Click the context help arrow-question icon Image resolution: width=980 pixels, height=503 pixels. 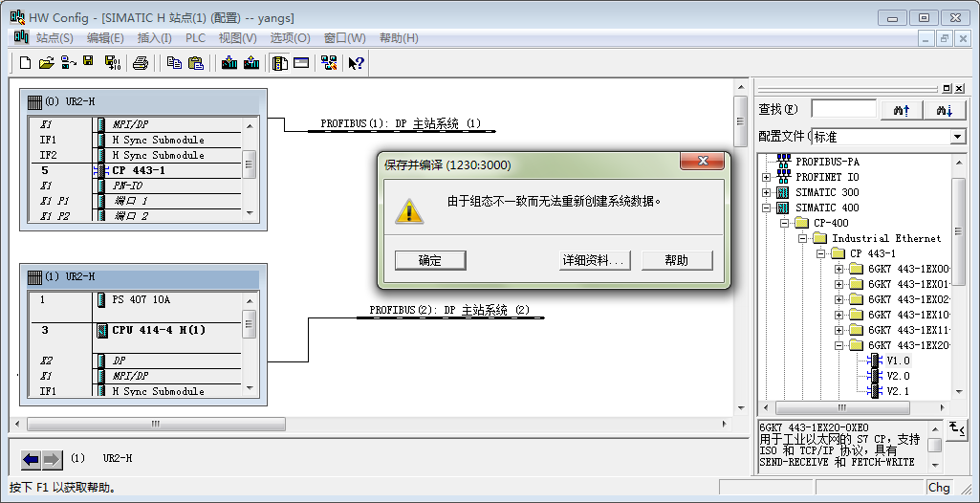point(357,63)
